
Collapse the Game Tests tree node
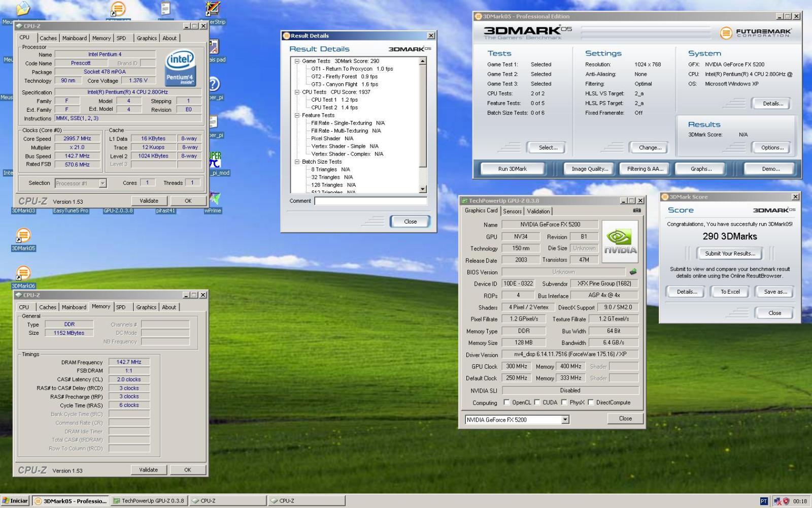coord(297,61)
